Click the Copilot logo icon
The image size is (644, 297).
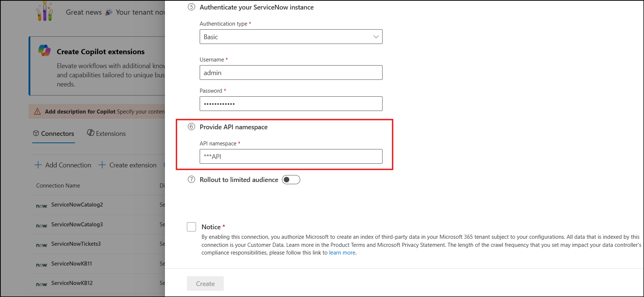(45, 51)
